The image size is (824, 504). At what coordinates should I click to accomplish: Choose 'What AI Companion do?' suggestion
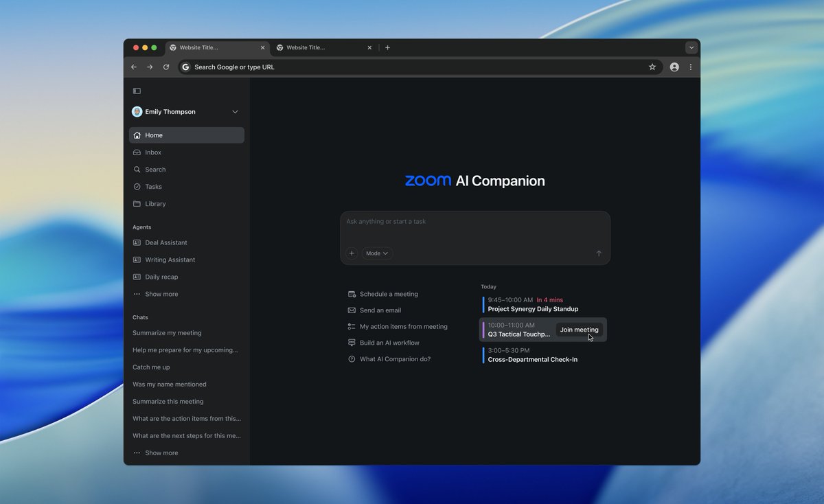point(389,359)
